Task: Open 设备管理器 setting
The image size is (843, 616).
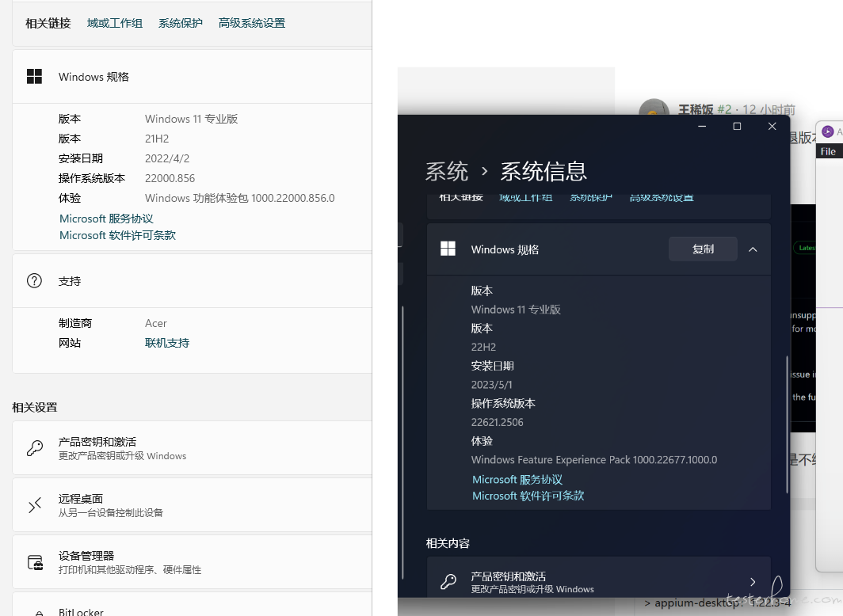Action: tap(192, 562)
